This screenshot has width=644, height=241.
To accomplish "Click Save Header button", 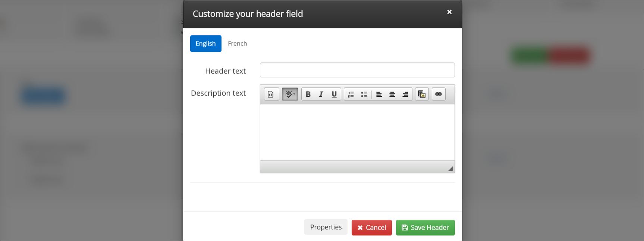I will click(425, 228).
